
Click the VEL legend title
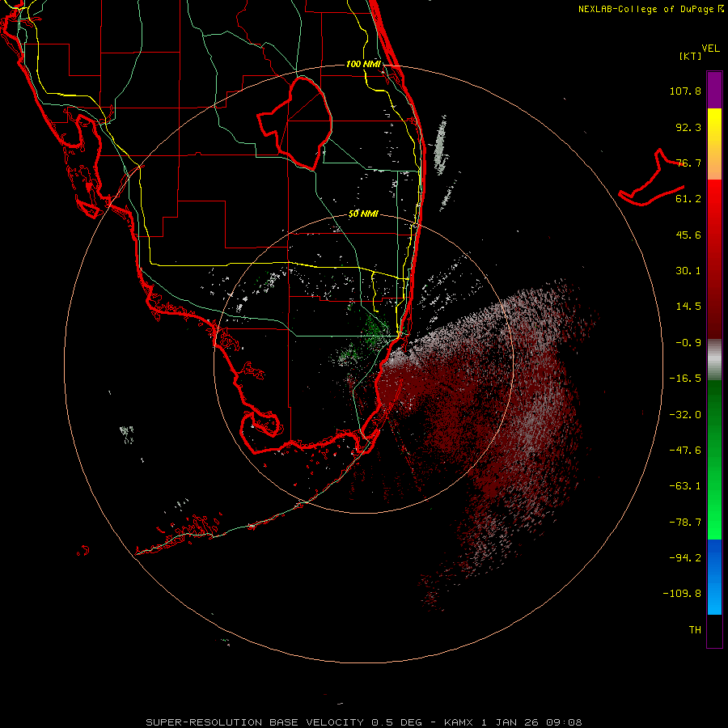tap(710, 49)
